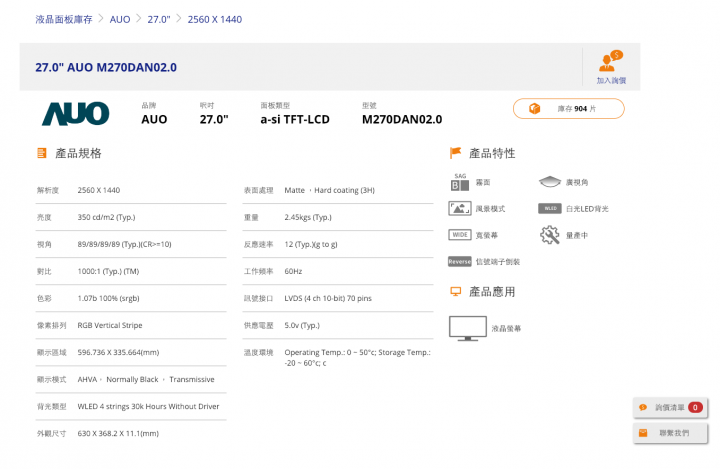Click the 60Hz frequency value
This screenshot has height=469, width=720.
(293, 271)
